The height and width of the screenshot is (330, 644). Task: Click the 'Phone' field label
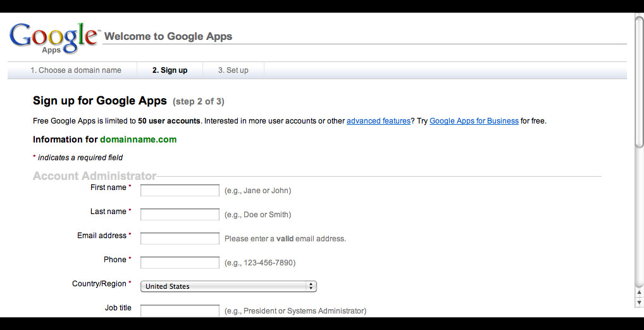point(115,260)
